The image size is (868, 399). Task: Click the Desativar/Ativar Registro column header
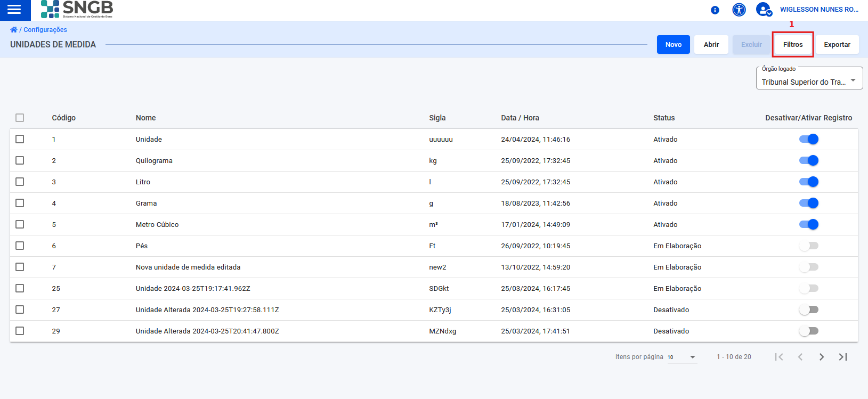[809, 118]
